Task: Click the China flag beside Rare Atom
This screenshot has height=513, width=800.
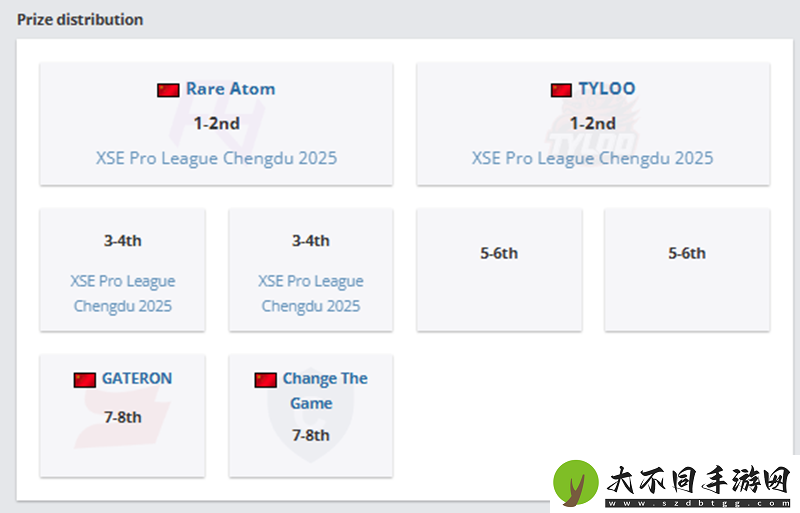Action: tap(168, 90)
